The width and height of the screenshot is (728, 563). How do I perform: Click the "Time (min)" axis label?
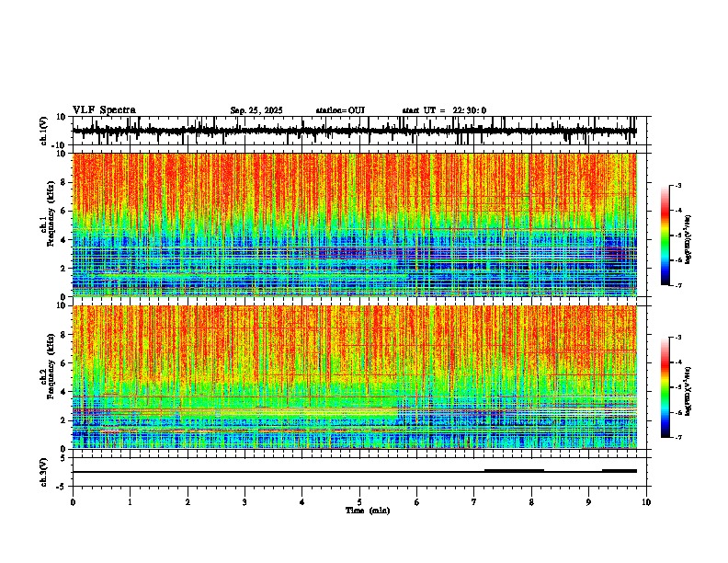368,511
